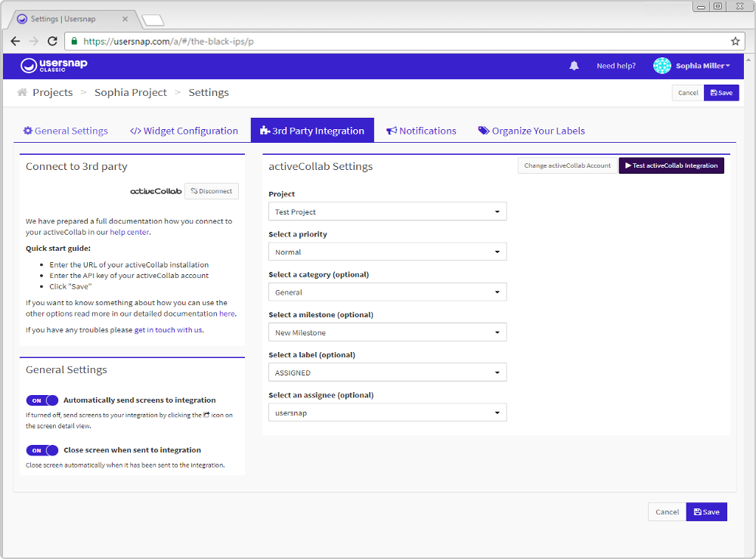Close the Settings | Usersnap tab
The image size is (756, 559).
tap(125, 19)
